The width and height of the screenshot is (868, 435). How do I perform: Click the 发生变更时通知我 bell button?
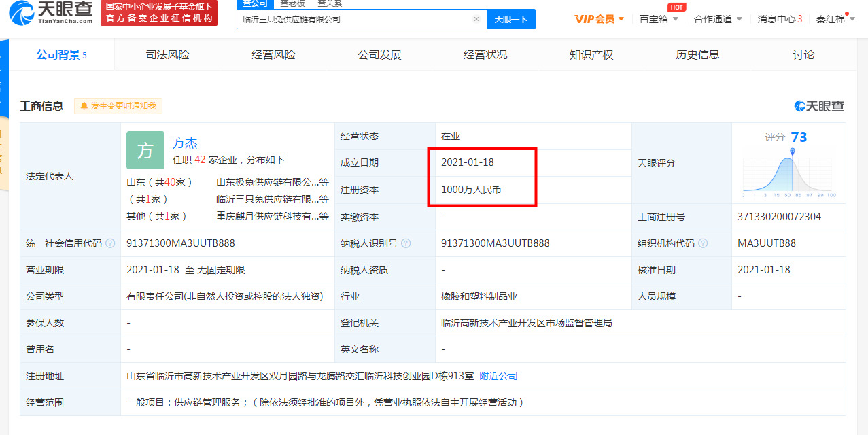tap(118, 106)
